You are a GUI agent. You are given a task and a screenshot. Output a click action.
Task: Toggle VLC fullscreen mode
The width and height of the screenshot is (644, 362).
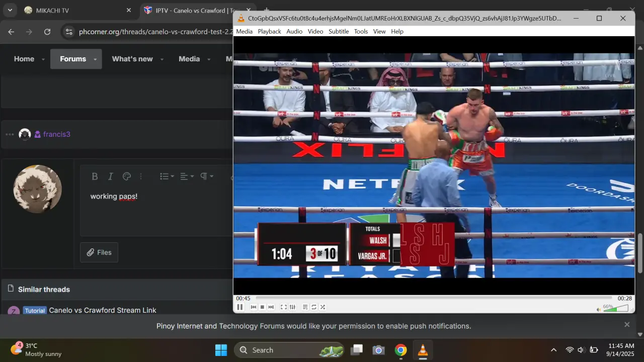click(x=284, y=307)
